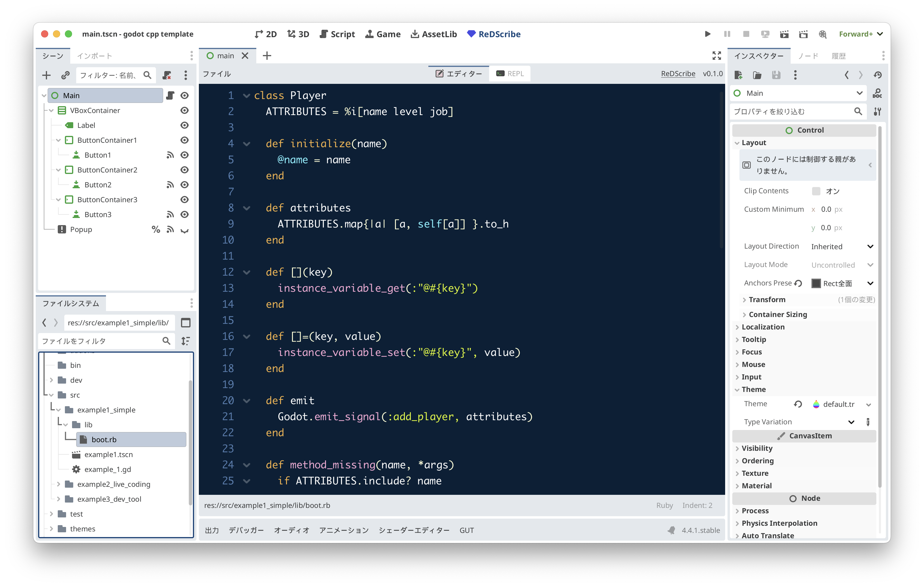Image resolution: width=924 pixels, height=587 pixels.
Task: Click the Anchors Preset color swatch
Action: point(816,283)
